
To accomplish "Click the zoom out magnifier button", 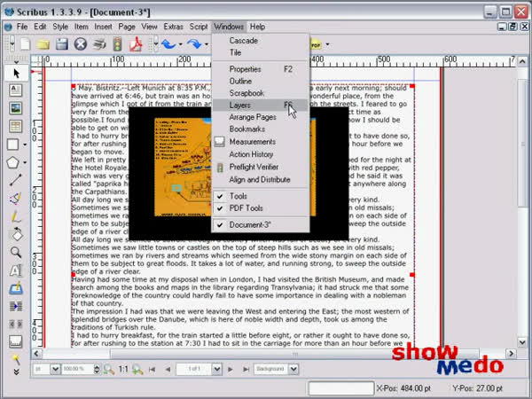I will point(108,369).
